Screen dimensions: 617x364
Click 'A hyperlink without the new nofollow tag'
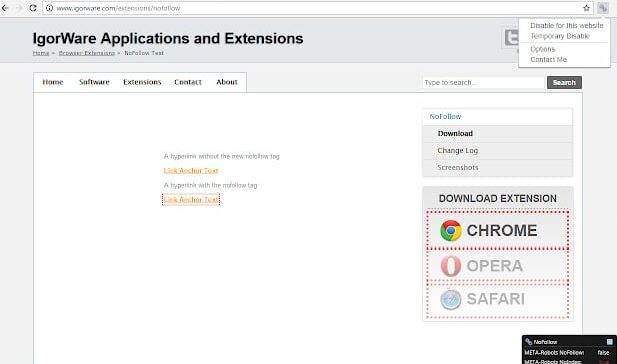(222, 156)
